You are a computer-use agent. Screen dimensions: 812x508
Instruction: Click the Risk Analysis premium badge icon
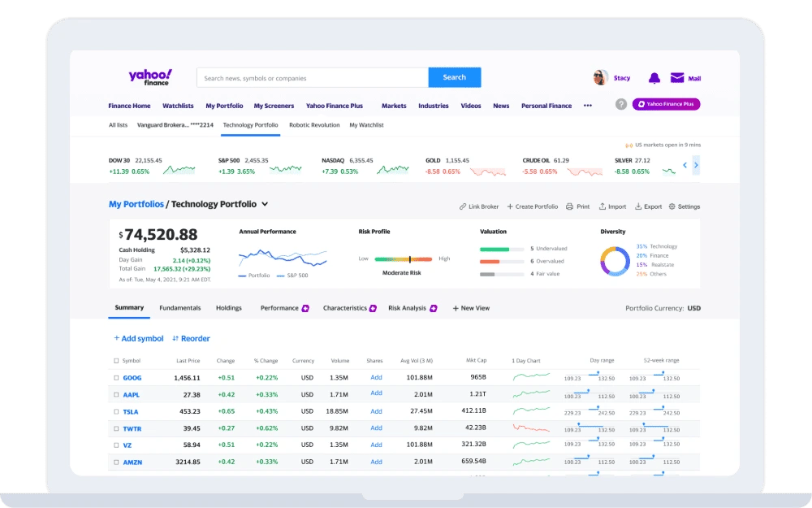coord(434,308)
